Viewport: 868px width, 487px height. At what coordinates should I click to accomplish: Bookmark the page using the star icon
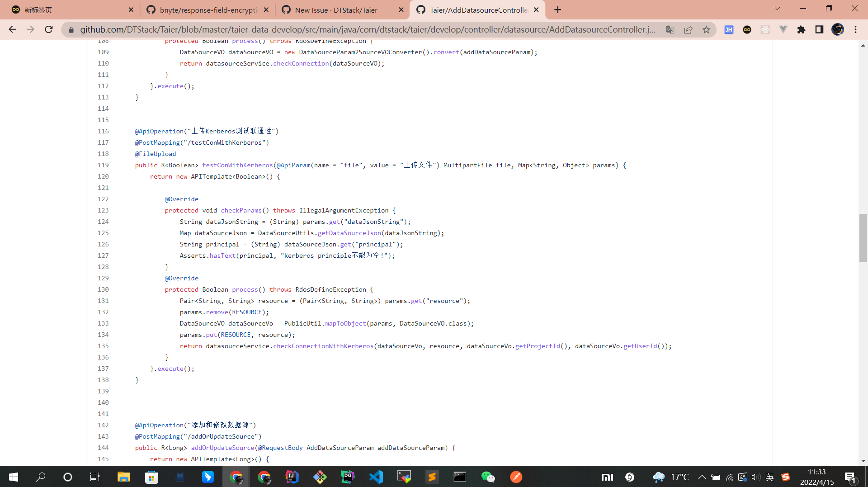tap(706, 29)
